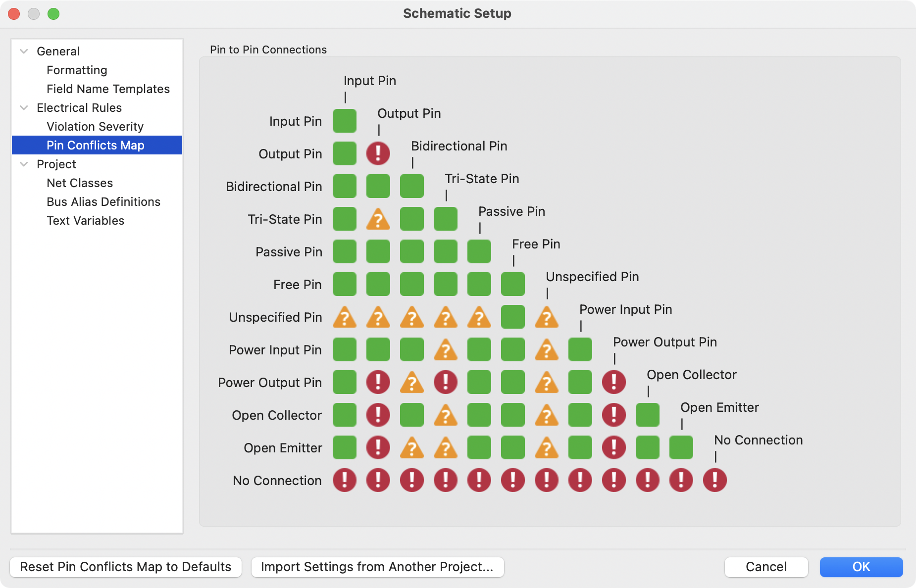Click the Tri-State row, Output Pin column warning icon
The image size is (916, 588).
378,219
